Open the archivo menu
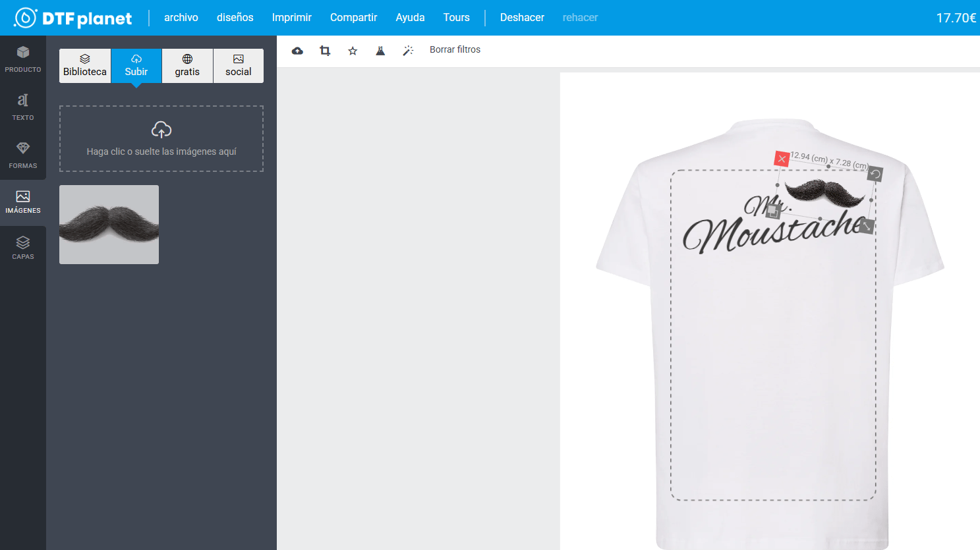 (x=181, y=18)
